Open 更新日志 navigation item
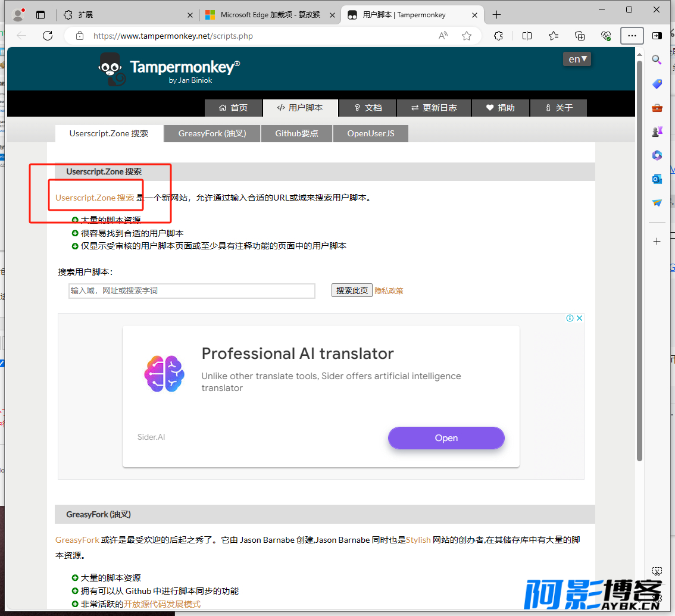This screenshot has width=675, height=616. (x=434, y=108)
